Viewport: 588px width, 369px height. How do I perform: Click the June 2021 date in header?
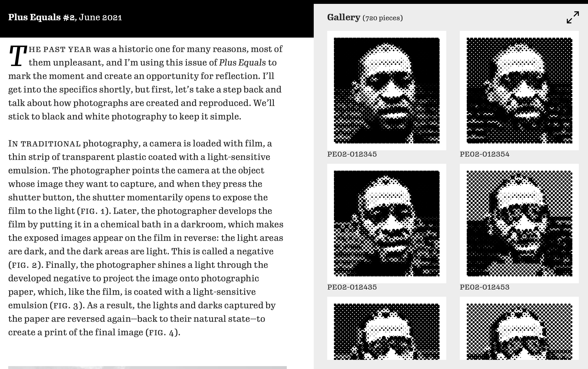pos(100,18)
